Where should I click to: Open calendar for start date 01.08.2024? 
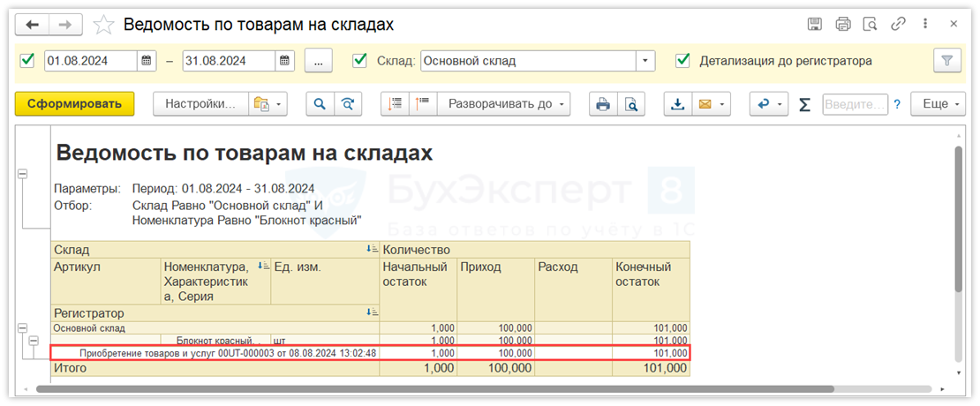tap(147, 61)
